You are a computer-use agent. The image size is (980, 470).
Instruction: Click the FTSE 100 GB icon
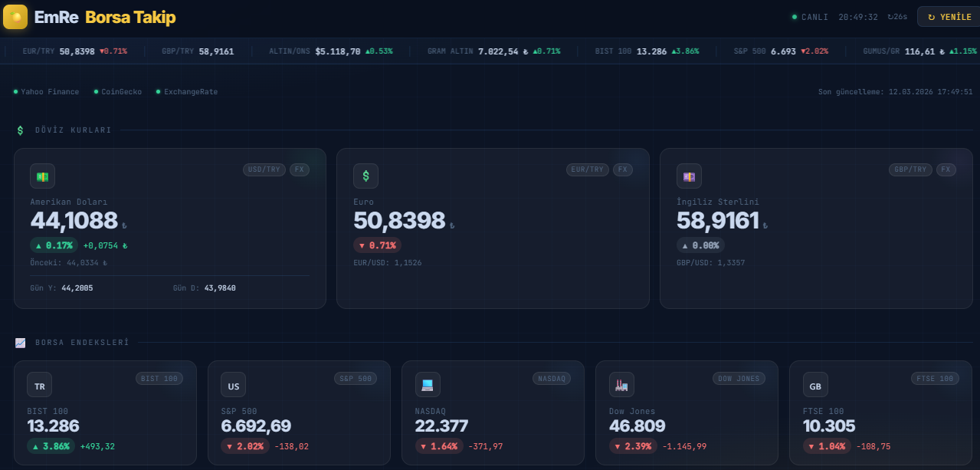point(814,385)
